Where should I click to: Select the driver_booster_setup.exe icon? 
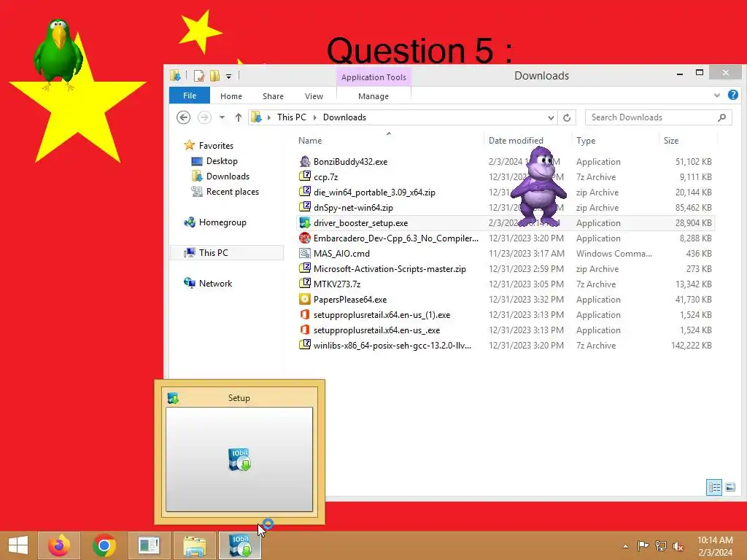tap(304, 223)
